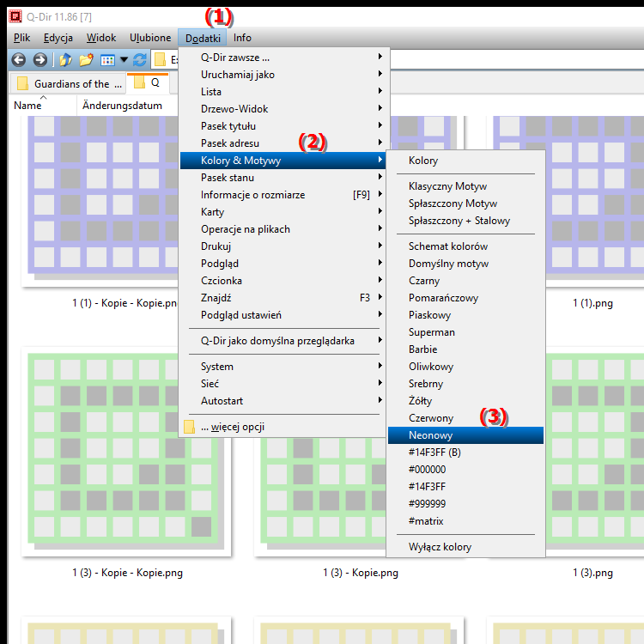Open Informacje o rozmiarze submenu
Screen dimensions: 644x644
coord(283,195)
